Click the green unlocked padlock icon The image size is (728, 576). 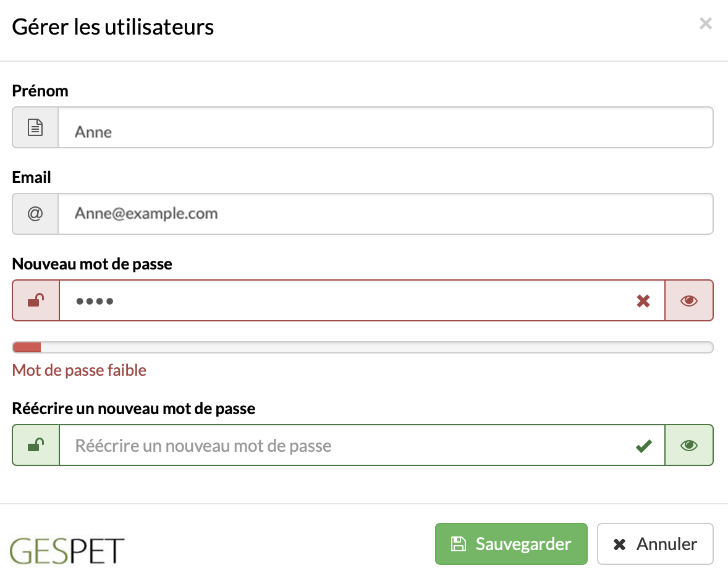click(36, 445)
